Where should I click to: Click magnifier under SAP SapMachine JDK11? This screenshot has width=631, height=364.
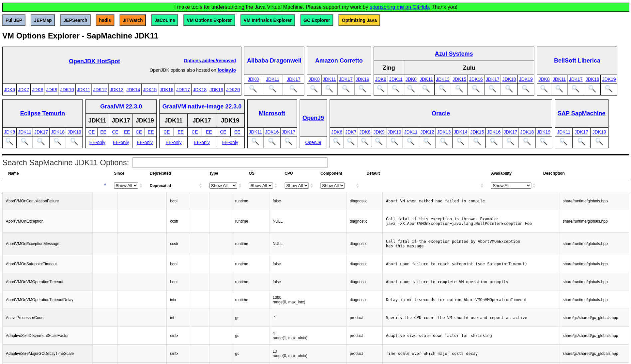coord(563,142)
